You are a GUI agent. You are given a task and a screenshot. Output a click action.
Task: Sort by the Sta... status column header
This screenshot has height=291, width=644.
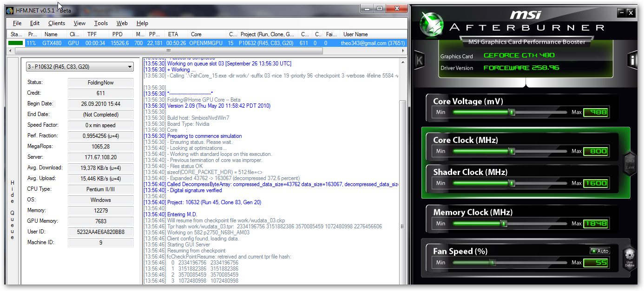(16, 34)
